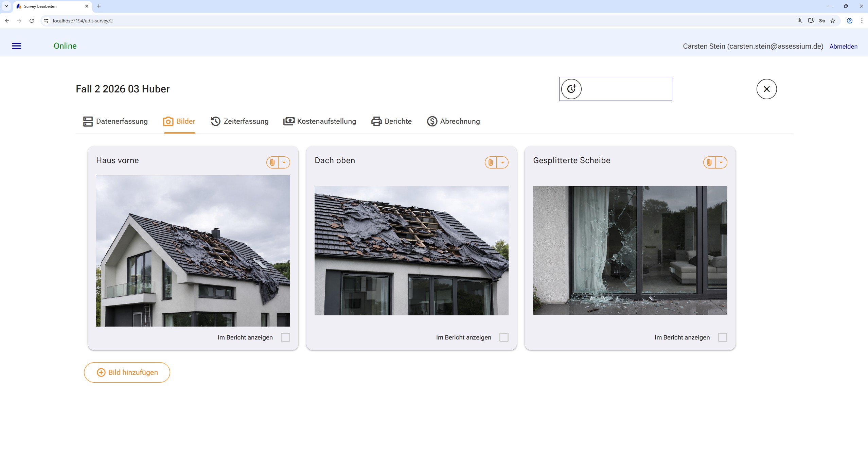
Task: Reload the page in the browser
Action: 32,21
